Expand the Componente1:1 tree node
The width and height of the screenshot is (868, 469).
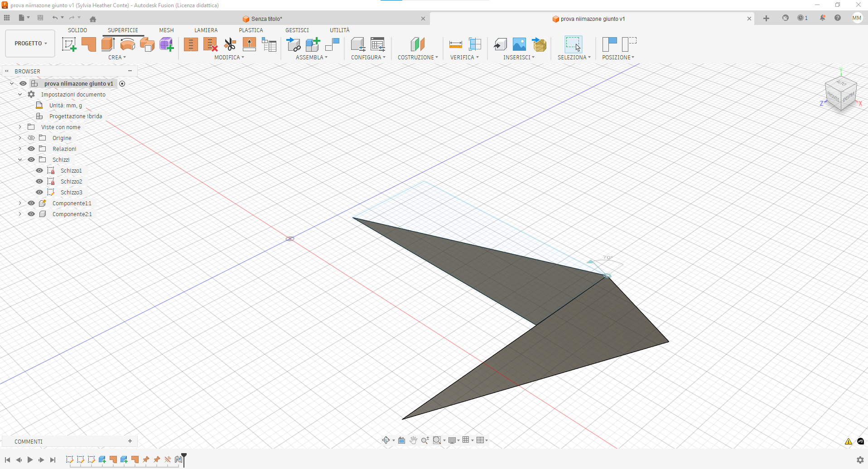click(20, 203)
